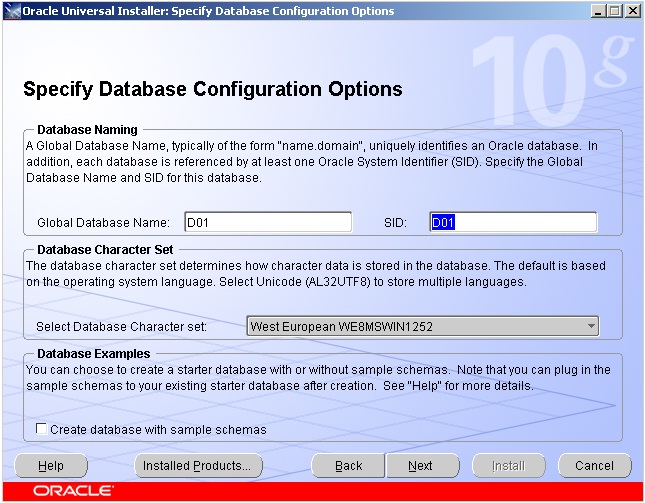Click the character set dropdown arrow
The height and width of the screenshot is (503, 645).
[x=591, y=326]
